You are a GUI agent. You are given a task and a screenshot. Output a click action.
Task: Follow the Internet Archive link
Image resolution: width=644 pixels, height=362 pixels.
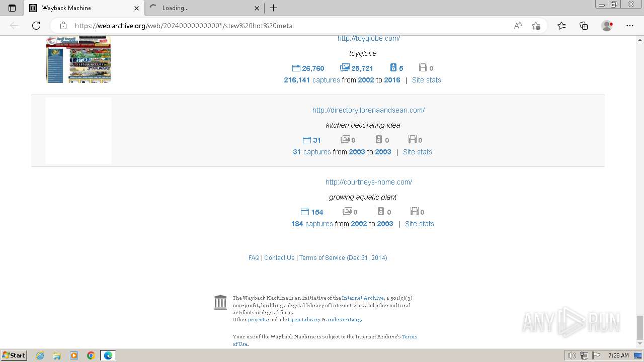click(x=363, y=298)
